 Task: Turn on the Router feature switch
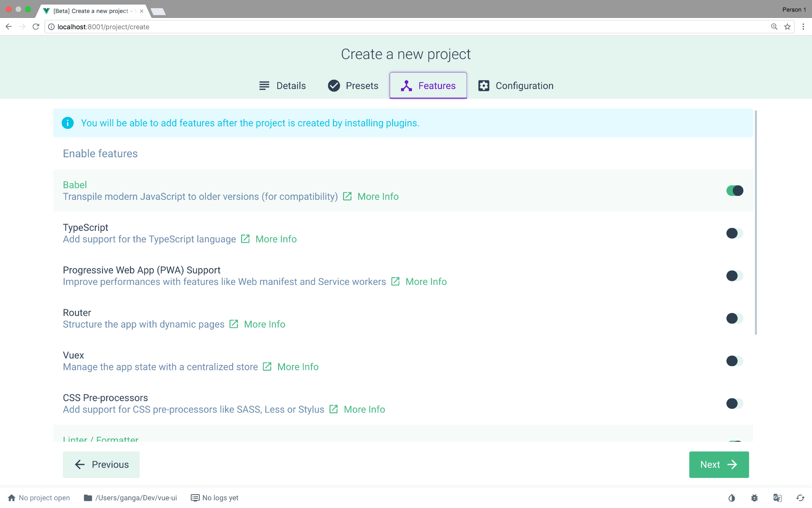734,318
